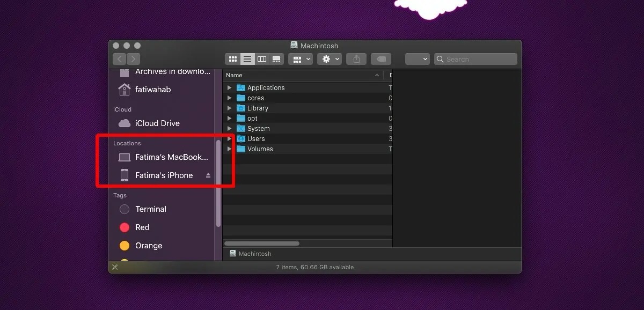Open the Action gear menu

[x=329, y=59]
